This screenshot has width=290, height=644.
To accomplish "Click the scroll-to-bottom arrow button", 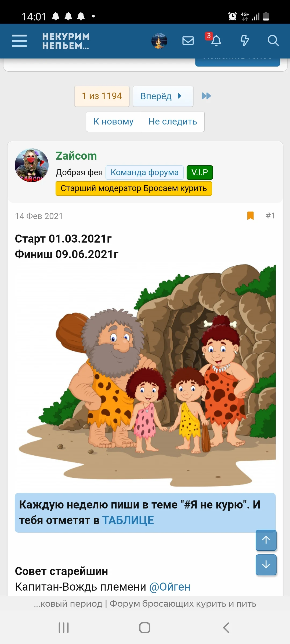I will 266,565.
